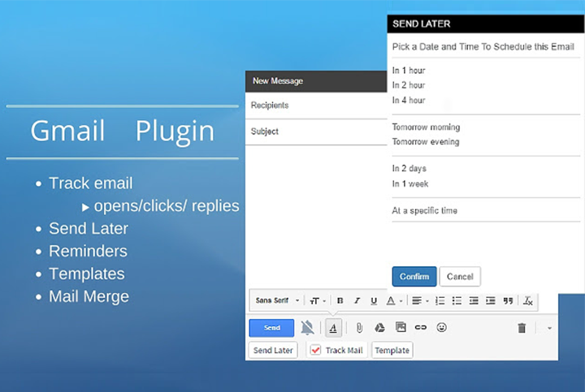Click the Subject field
585x392 pixels.
click(316, 131)
